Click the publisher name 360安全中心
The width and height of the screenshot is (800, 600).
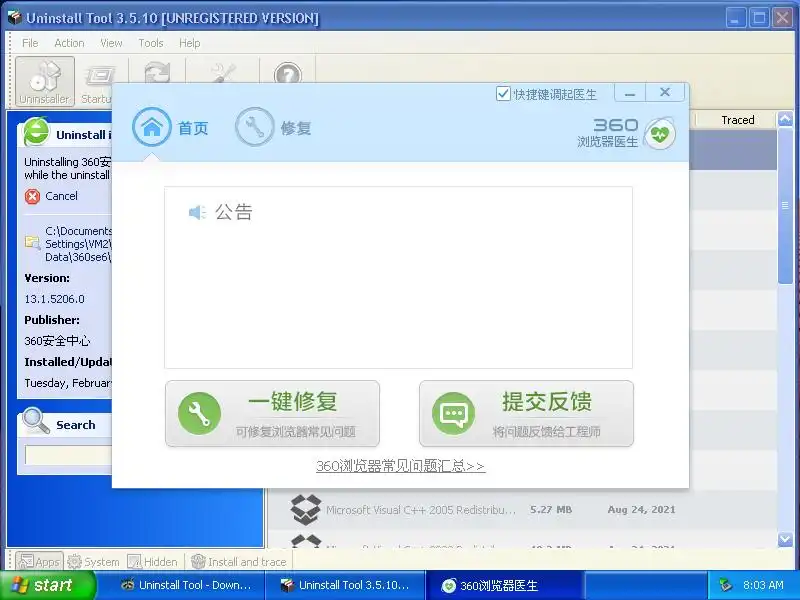click(x=57, y=341)
